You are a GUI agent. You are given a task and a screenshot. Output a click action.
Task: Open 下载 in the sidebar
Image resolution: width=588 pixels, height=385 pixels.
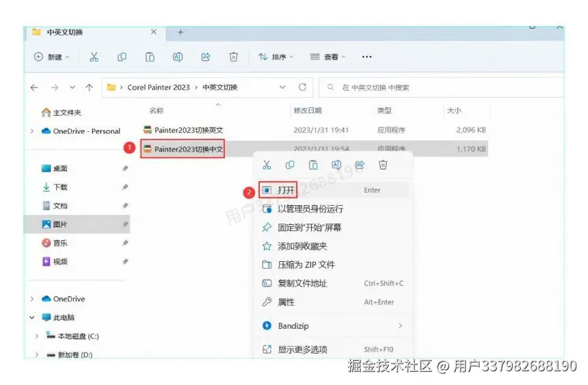click(55, 187)
